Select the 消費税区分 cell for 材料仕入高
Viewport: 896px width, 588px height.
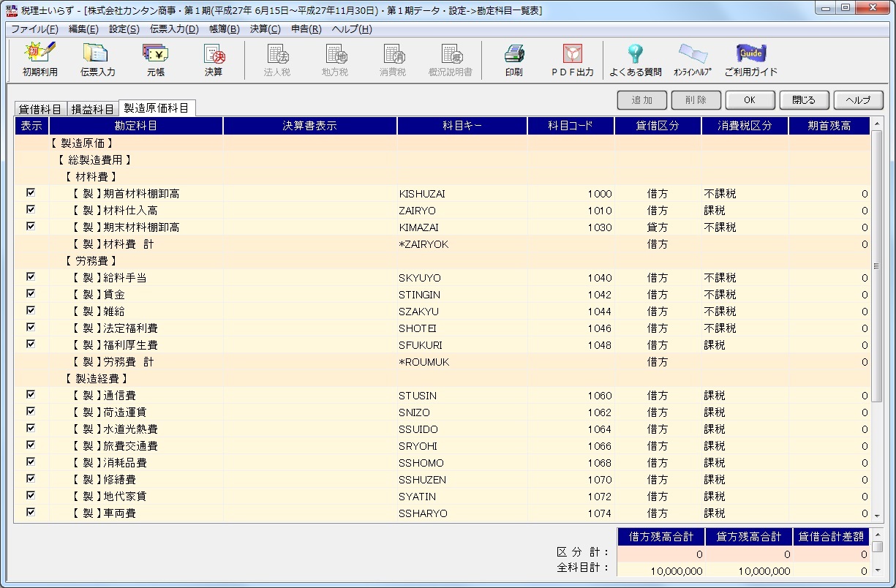coord(744,211)
